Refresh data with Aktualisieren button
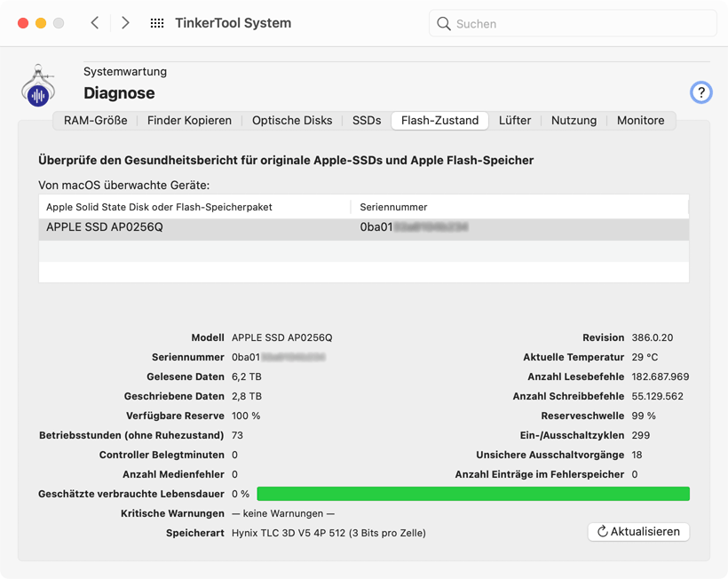The height and width of the screenshot is (579, 728). pyautogui.click(x=638, y=532)
